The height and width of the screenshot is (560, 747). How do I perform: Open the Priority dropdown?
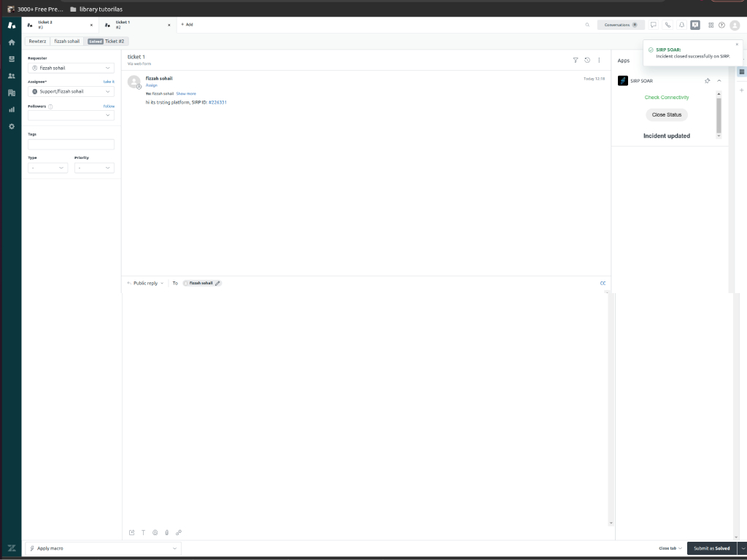coord(94,168)
